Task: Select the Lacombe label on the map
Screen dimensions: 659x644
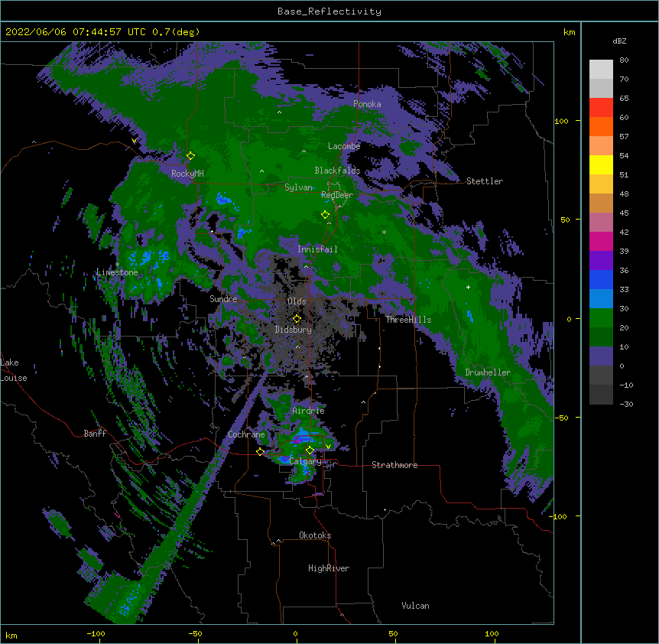Action: (344, 146)
